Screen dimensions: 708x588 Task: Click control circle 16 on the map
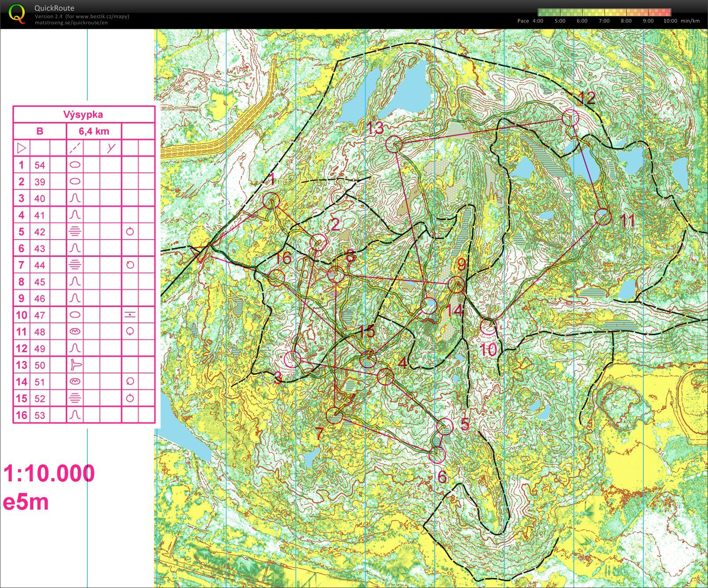[x=276, y=278]
